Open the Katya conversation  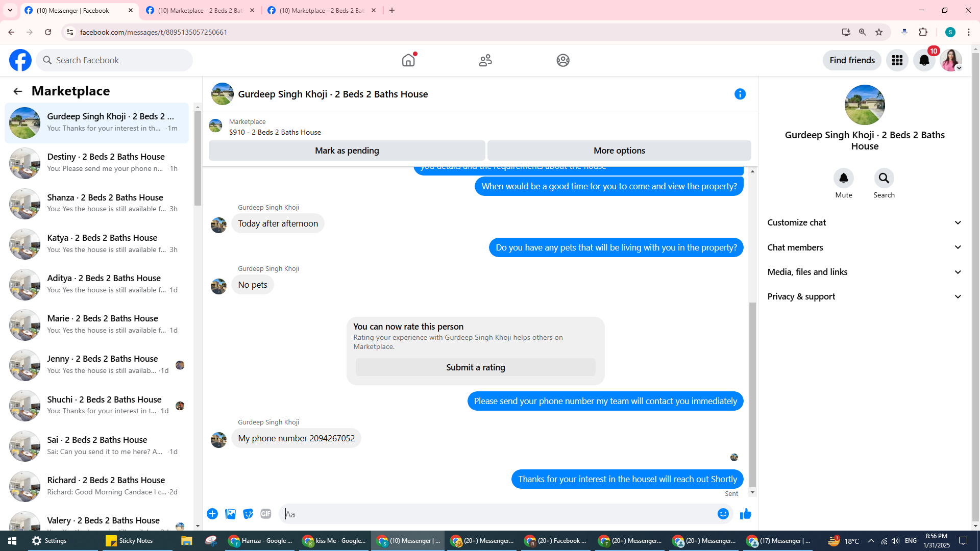click(x=97, y=244)
